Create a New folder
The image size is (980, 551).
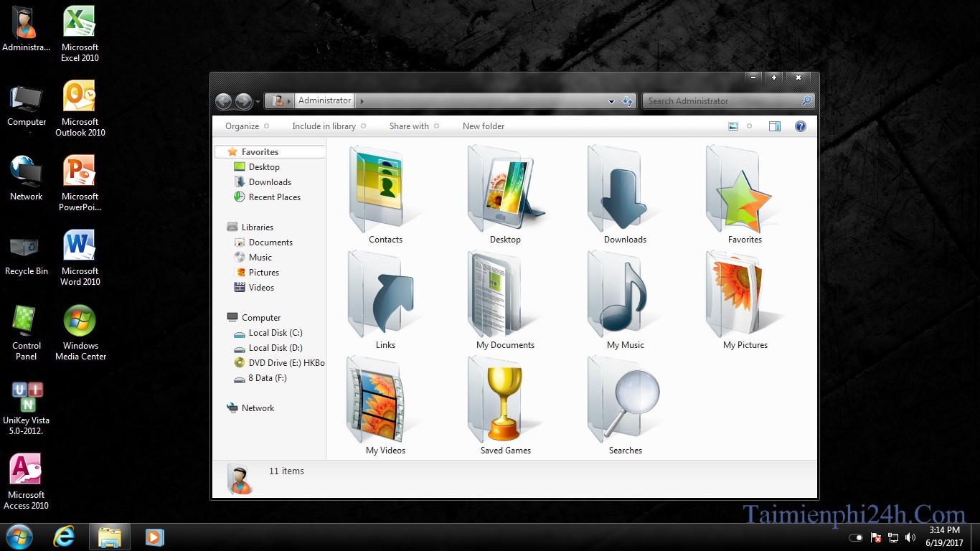[x=484, y=126]
